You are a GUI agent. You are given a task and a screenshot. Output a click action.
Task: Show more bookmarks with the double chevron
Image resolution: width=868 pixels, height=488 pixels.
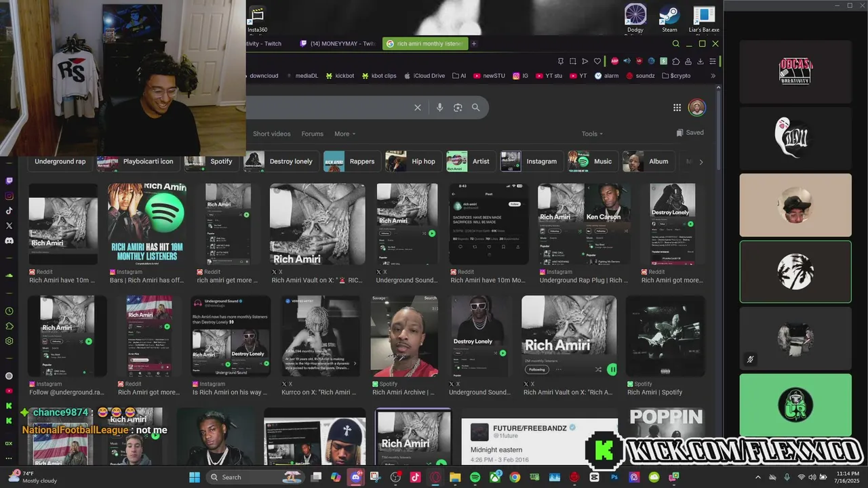(x=713, y=76)
